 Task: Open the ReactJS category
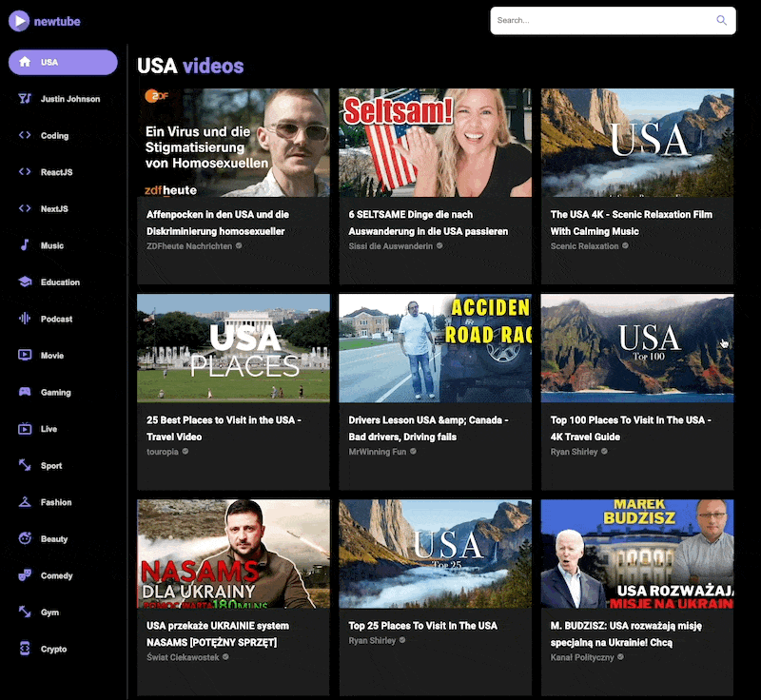(x=63, y=172)
